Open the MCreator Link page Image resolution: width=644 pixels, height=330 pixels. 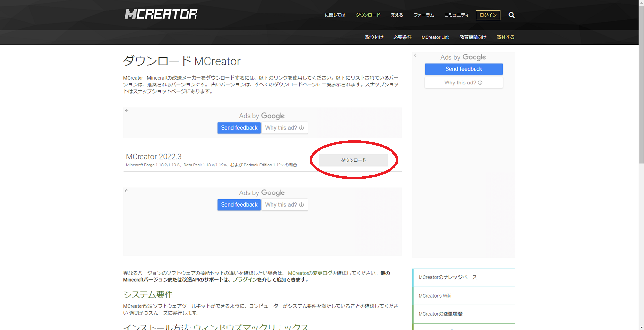tap(435, 37)
